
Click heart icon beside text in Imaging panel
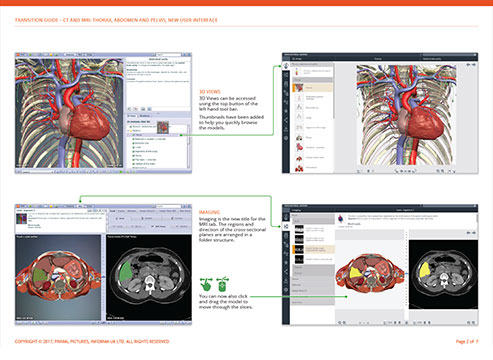point(341,219)
